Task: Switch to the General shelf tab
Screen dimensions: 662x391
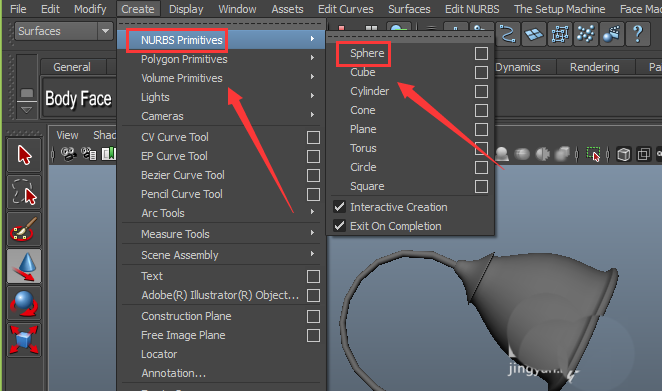Action: pyautogui.click(x=72, y=67)
